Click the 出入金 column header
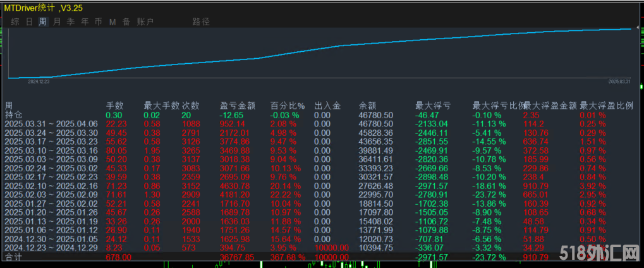Viewport: 644px width, 268px height. (327, 106)
